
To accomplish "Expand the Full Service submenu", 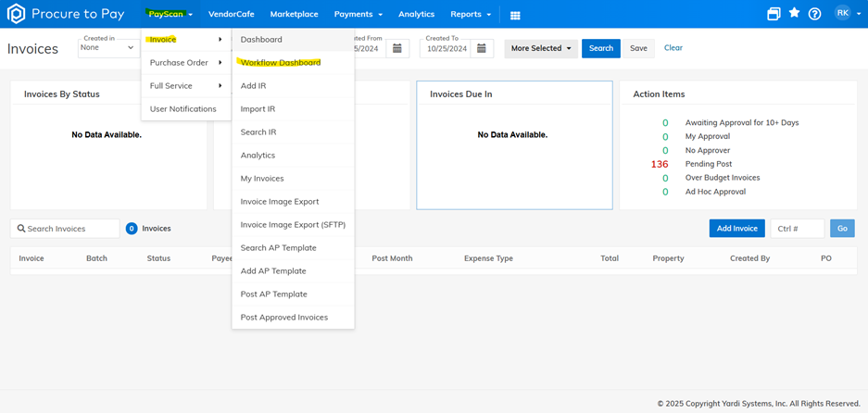I will click(x=186, y=86).
